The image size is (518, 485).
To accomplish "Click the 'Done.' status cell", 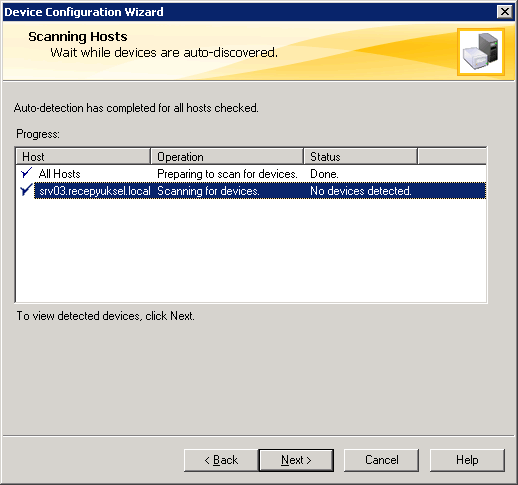I will coord(324,174).
